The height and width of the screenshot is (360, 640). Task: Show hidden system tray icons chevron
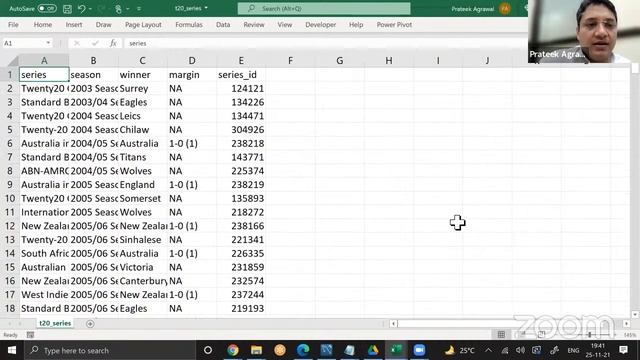pyautogui.click(x=488, y=350)
